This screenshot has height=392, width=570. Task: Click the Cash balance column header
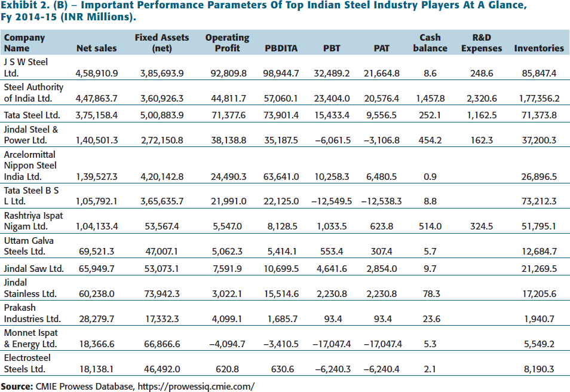[x=430, y=43]
